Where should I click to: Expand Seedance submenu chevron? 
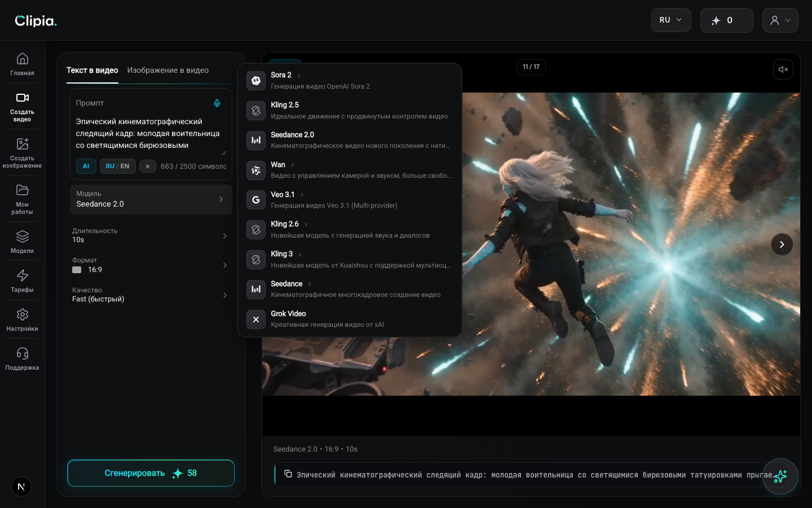310,284
